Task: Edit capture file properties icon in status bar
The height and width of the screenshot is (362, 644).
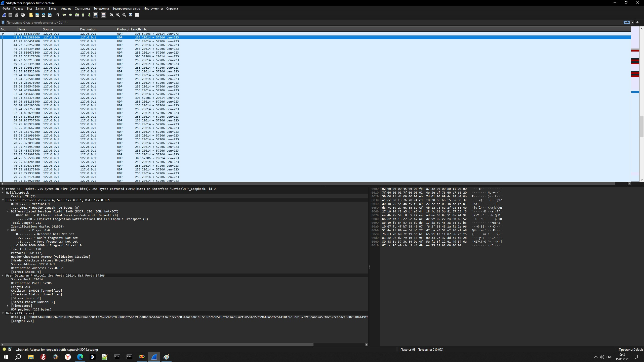Action: coord(10,349)
